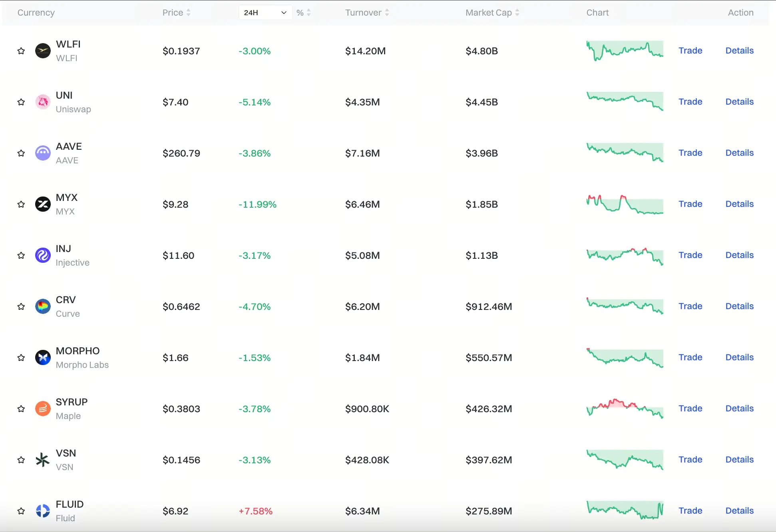Viewport: 776px width, 532px height.
Task: View Details for SYRUP Maple
Action: coord(740,409)
